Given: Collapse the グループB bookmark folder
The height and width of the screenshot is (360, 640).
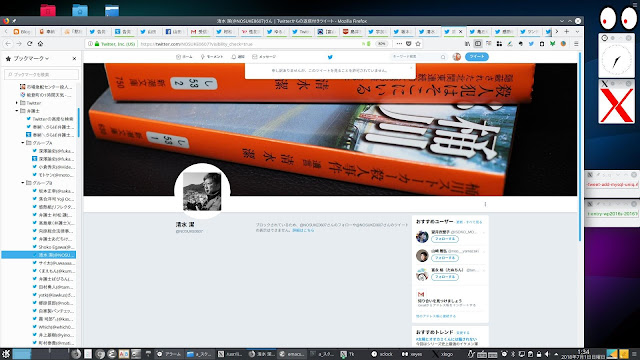Looking at the screenshot, I should [23, 183].
